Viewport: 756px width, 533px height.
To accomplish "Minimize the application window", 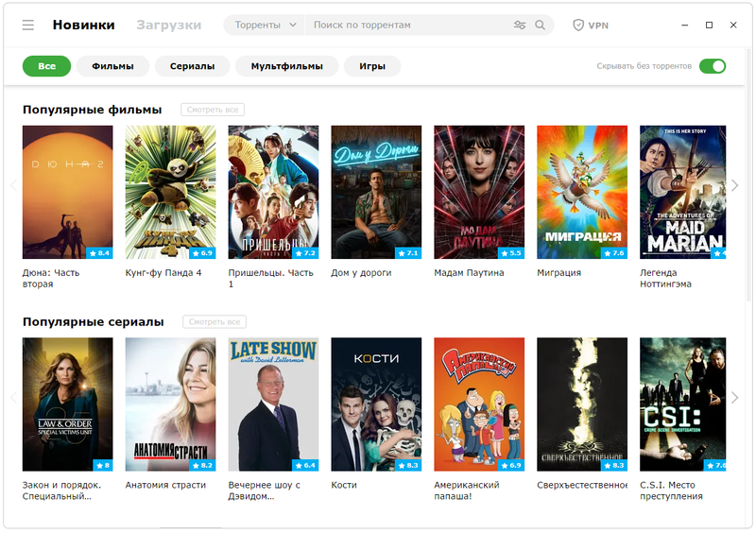I will click(x=684, y=26).
